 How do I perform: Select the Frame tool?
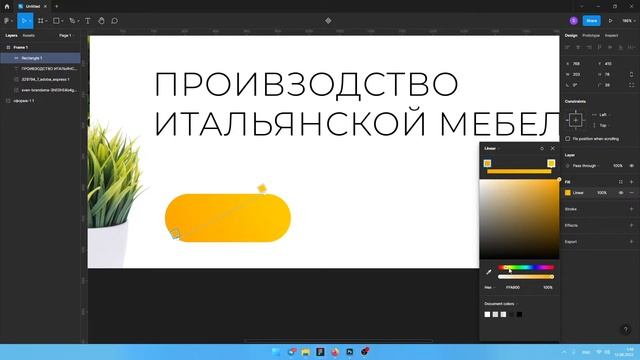pos(41,21)
